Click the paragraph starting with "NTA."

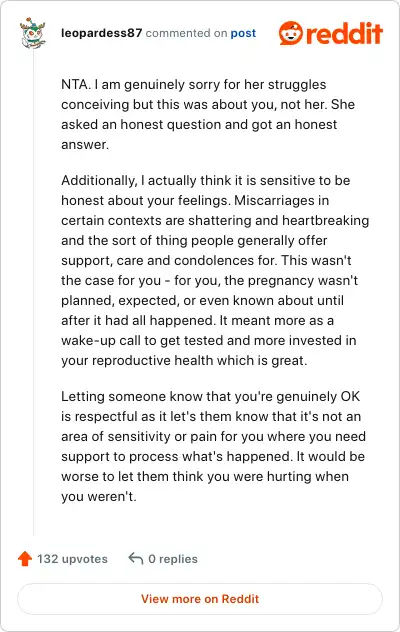pos(208,114)
